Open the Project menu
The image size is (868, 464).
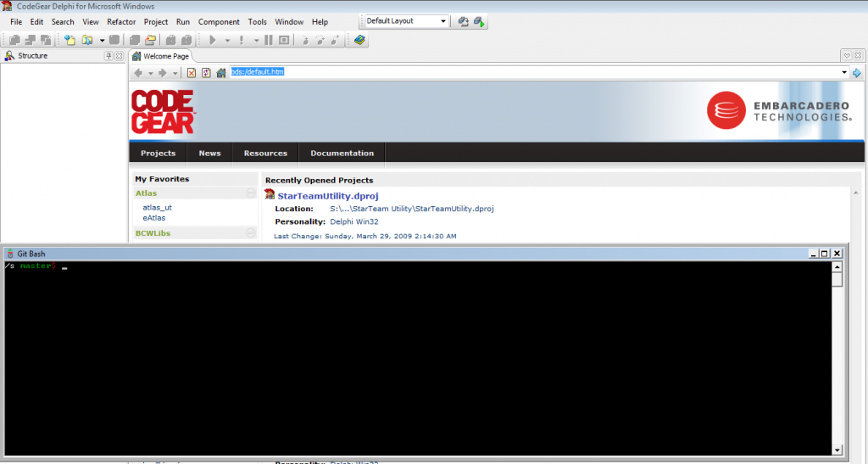(x=156, y=21)
